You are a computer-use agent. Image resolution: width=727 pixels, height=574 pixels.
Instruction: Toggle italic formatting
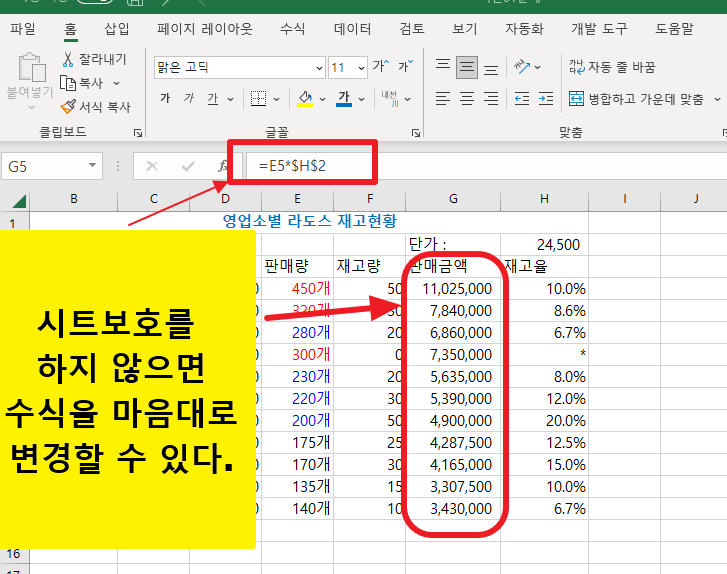coord(188,98)
